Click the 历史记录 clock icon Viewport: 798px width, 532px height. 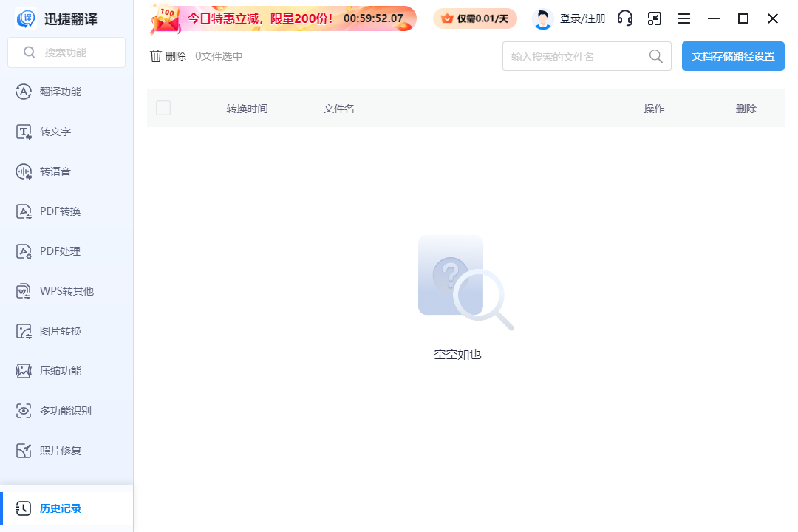[x=24, y=508]
